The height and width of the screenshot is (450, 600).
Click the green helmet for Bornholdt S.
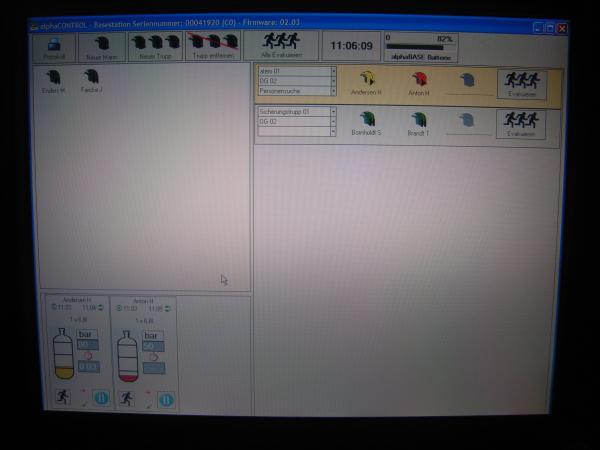[366, 121]
